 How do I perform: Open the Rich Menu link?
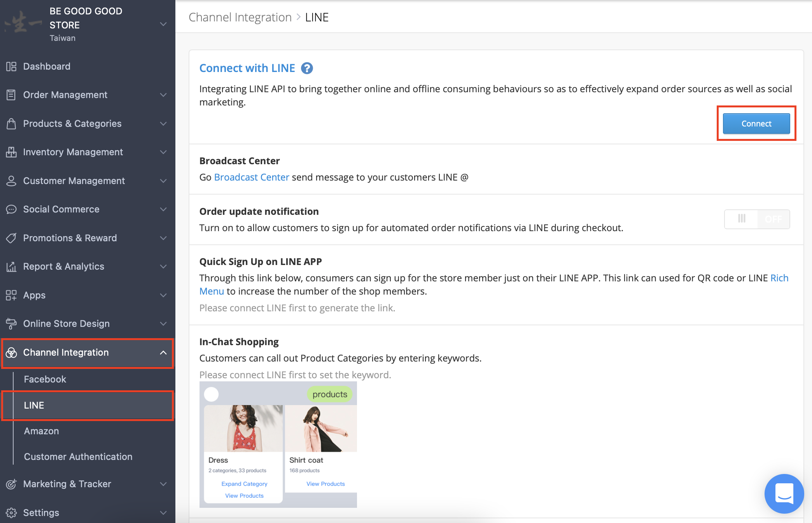coord(779,278)
